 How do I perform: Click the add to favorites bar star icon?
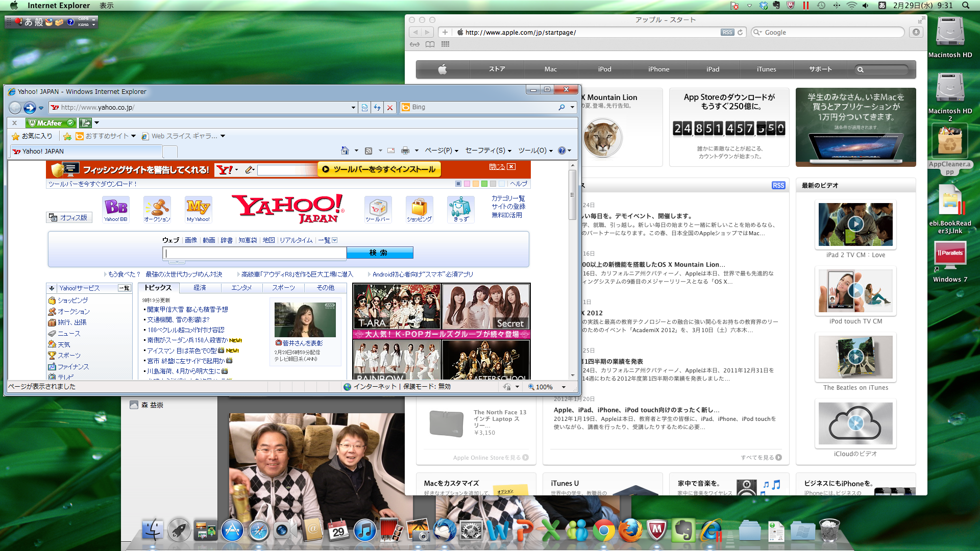coord(67,136)
